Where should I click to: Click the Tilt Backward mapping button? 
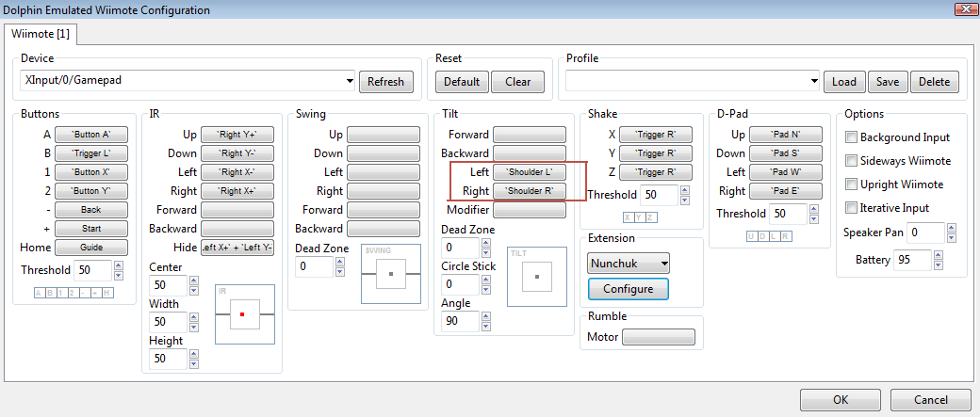coord(530,152)
